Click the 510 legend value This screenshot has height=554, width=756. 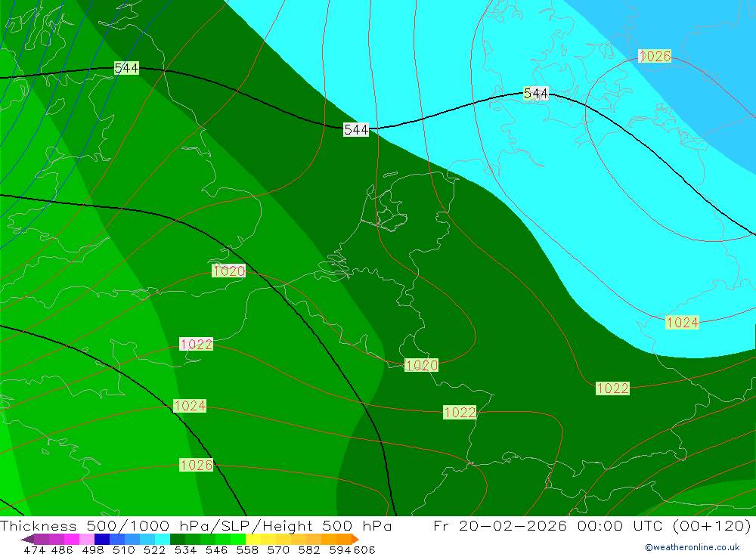tap(123, 549)
